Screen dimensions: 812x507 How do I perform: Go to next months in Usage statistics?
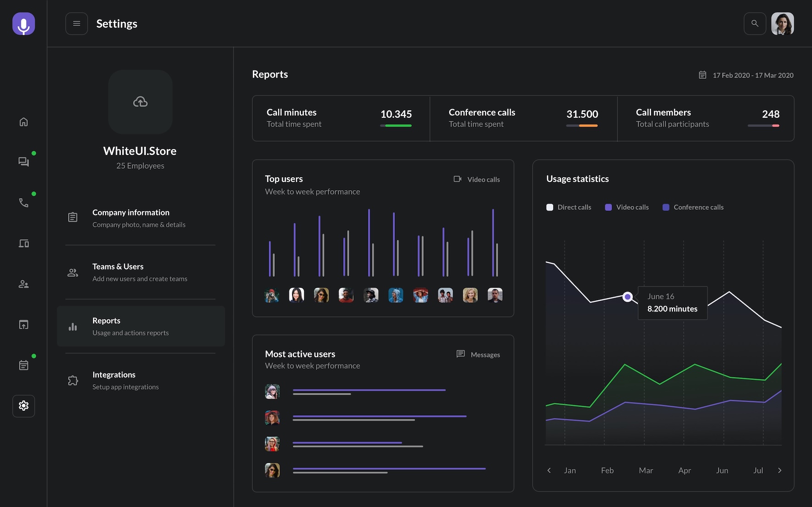pyautogui.click(x=779, y=470)
